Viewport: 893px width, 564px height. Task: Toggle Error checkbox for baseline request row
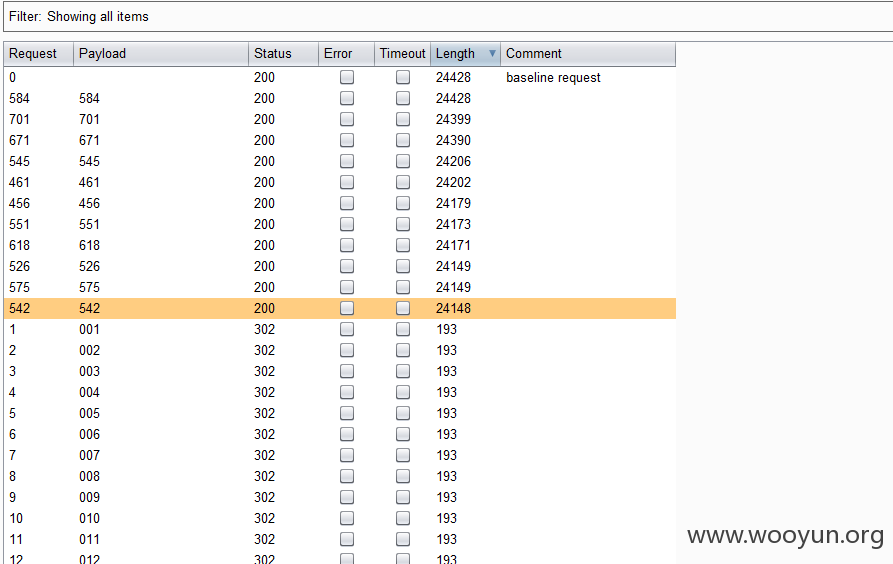(x=347, y=77)
